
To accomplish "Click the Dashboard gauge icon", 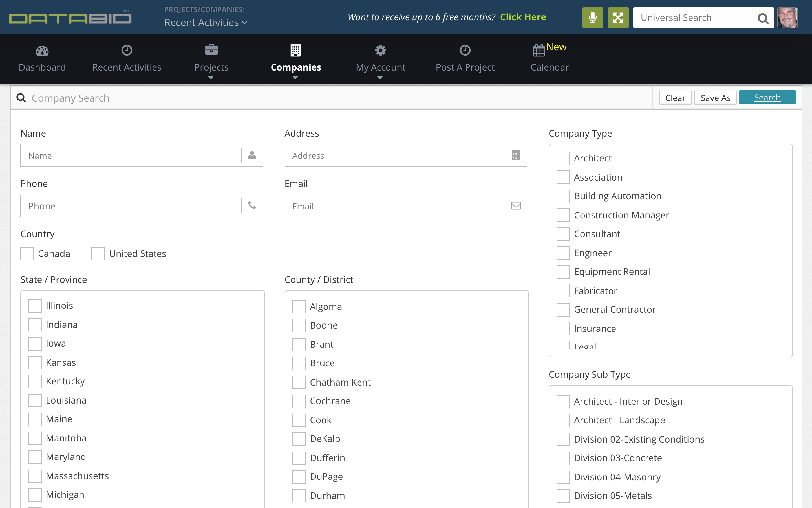I will (x=42, y=51).
